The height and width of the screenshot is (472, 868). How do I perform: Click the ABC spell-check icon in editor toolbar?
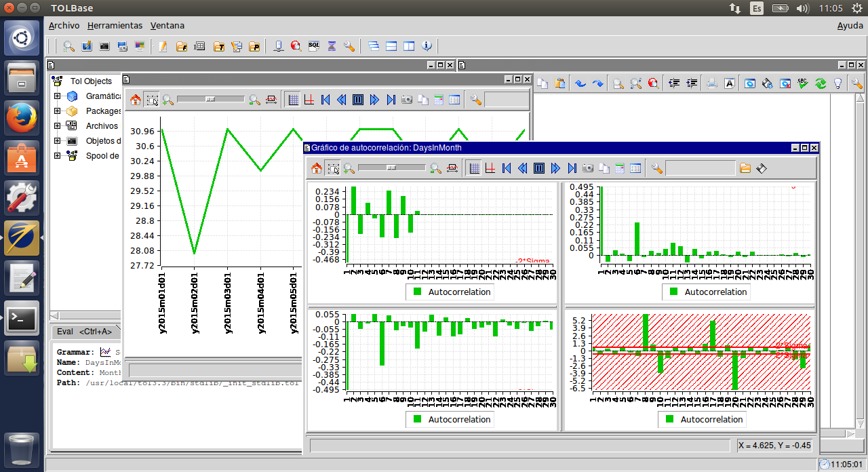(x=803, y=83)
